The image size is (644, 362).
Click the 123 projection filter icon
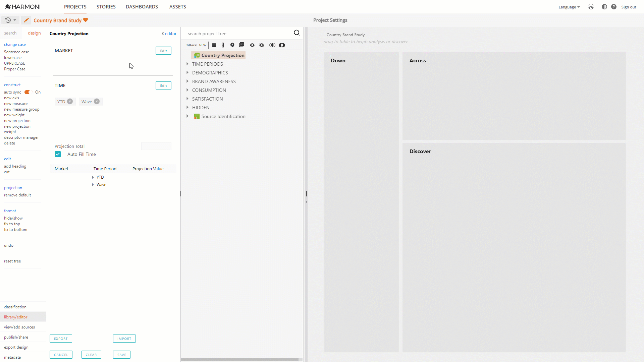(241, 45)
